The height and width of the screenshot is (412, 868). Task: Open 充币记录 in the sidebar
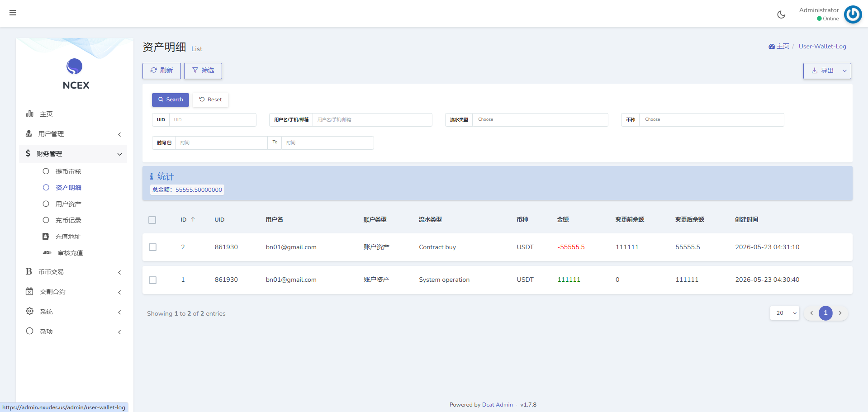coord(68,220)
